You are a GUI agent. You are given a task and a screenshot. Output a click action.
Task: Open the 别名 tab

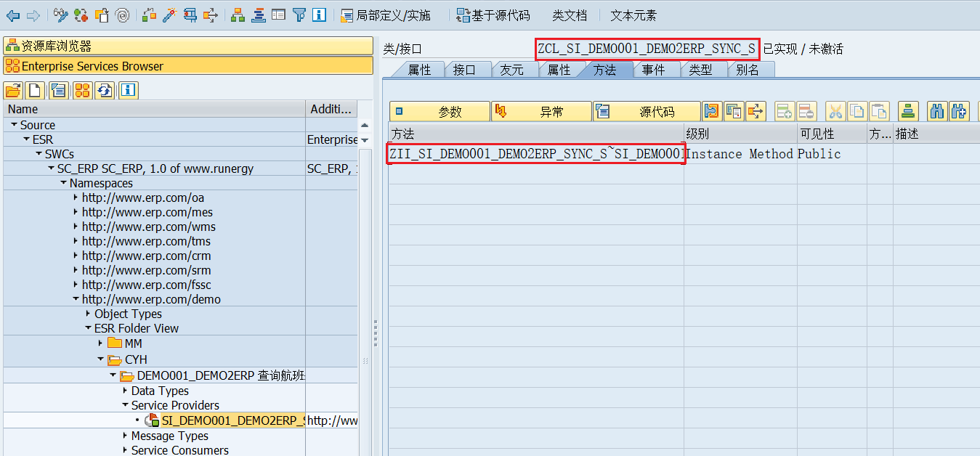click(x=748, y=70)
